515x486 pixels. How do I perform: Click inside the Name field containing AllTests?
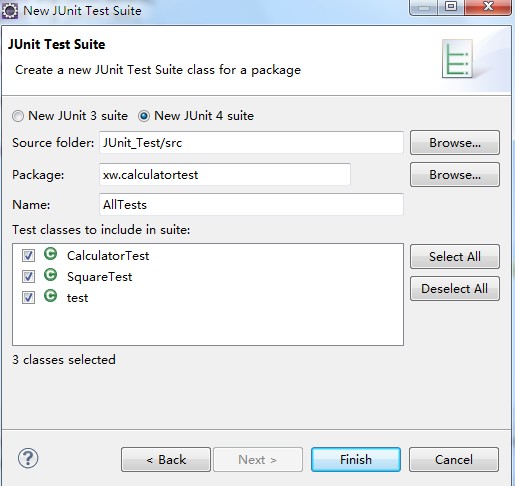tap(251, 204)
